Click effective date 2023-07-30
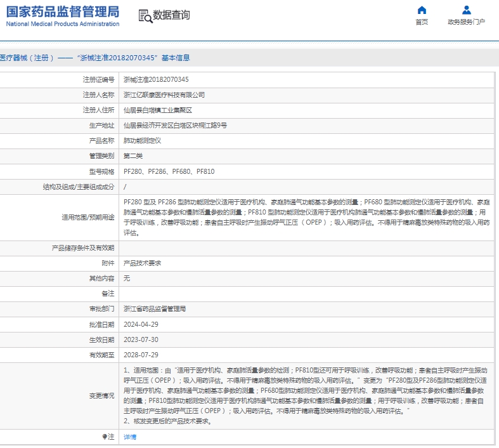Image resolution: width=499 pixels, height=448 pixels. [141, 339]
